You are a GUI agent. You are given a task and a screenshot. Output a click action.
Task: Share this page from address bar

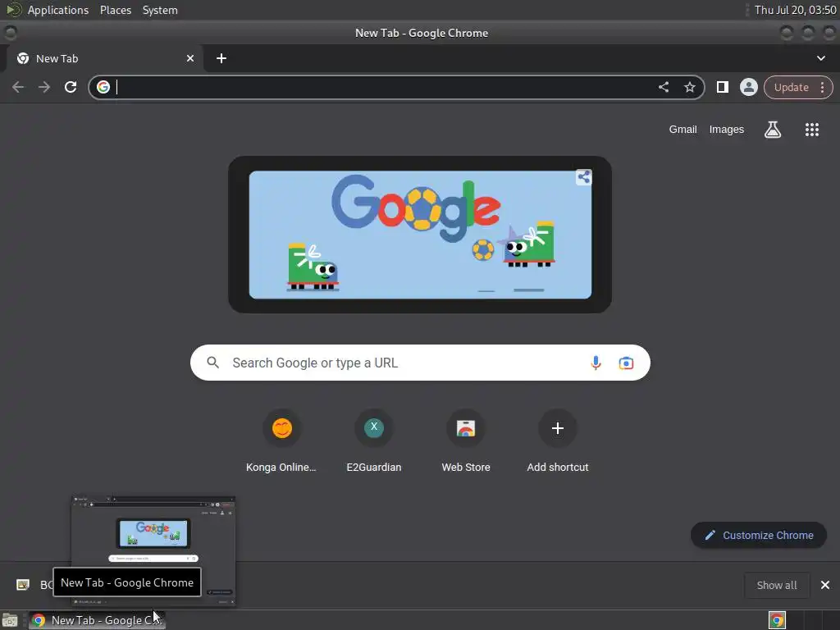[663, 87]
